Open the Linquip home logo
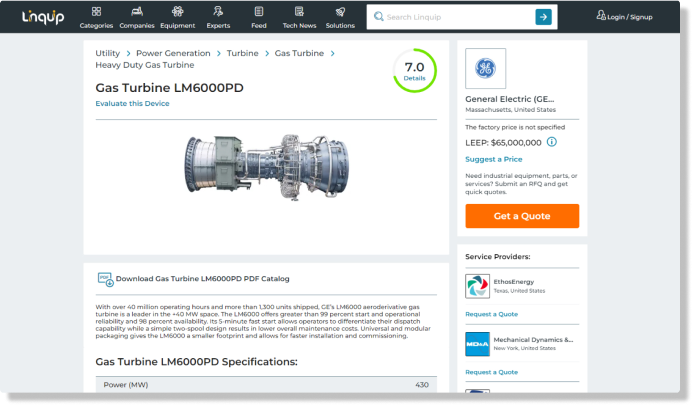 point(43,17)
